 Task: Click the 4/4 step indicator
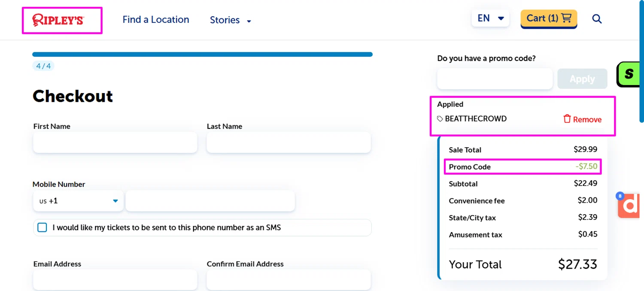43,66
